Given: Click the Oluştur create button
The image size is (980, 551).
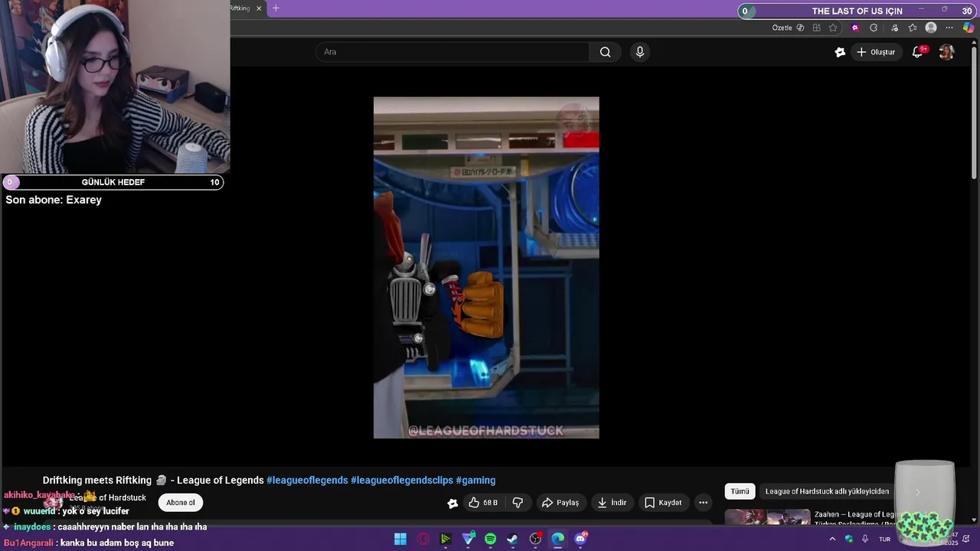Looking at the screenshot, I should [875, 52].
